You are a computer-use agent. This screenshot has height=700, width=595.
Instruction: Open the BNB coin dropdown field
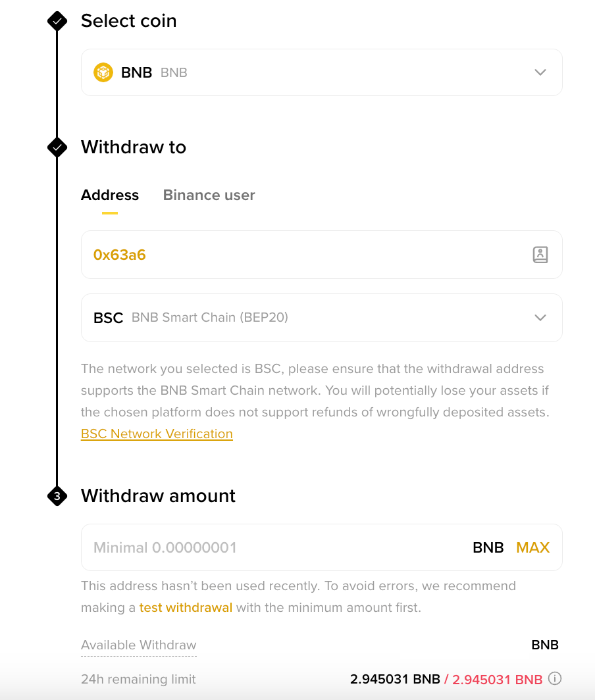pyautogui.click(x=321, y=72)
